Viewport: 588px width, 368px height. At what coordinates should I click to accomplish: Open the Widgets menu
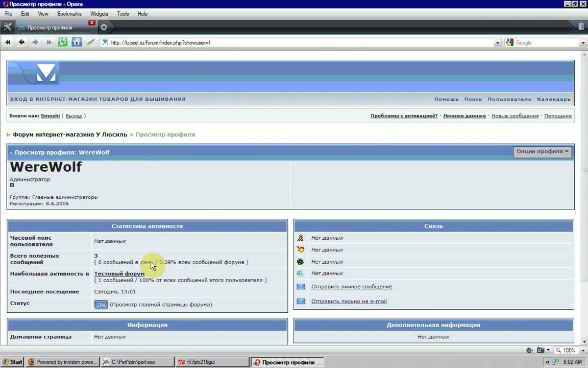click(x=100, y=14)
